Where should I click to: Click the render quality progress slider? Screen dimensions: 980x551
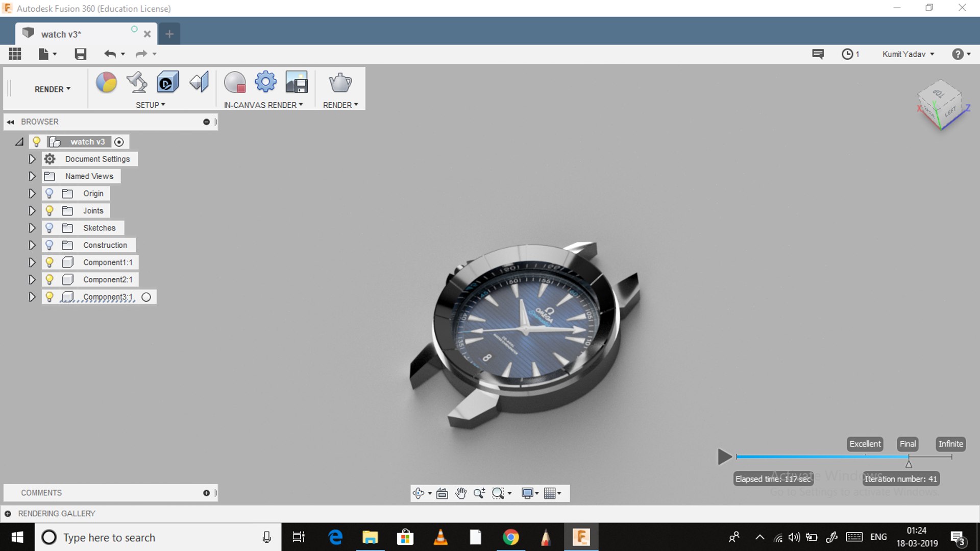pyautogui.click(x=844, y=457)
